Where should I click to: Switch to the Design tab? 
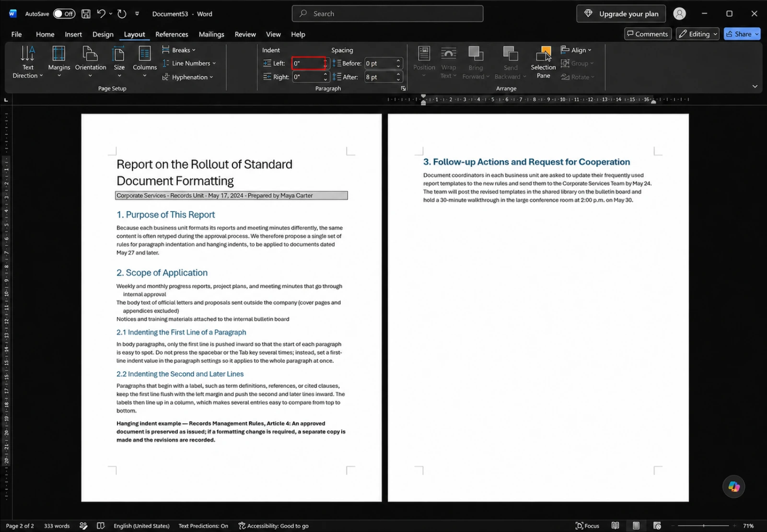coord(103,34)
